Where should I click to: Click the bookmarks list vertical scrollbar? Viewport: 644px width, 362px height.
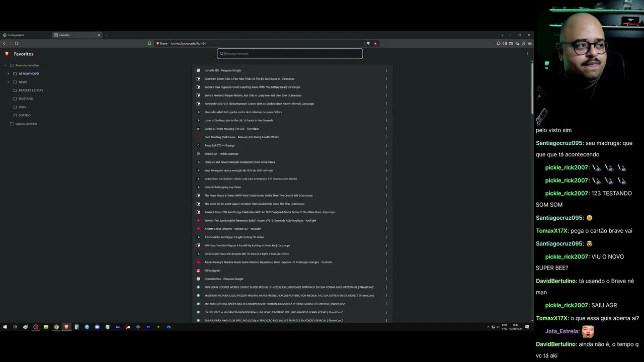tap(532, 88)
